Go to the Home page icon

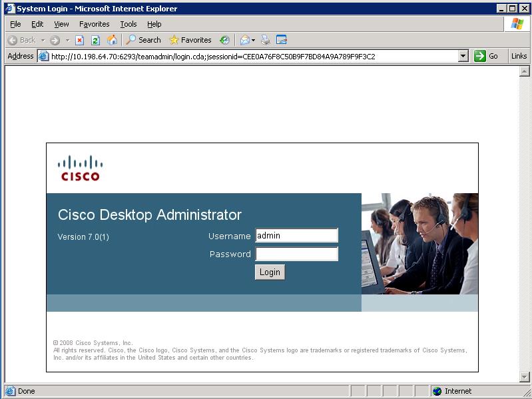112,40
